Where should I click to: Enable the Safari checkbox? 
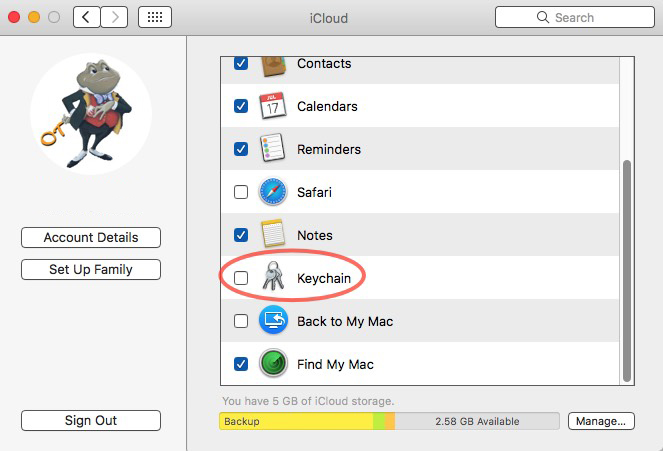[x=241, y=192]
